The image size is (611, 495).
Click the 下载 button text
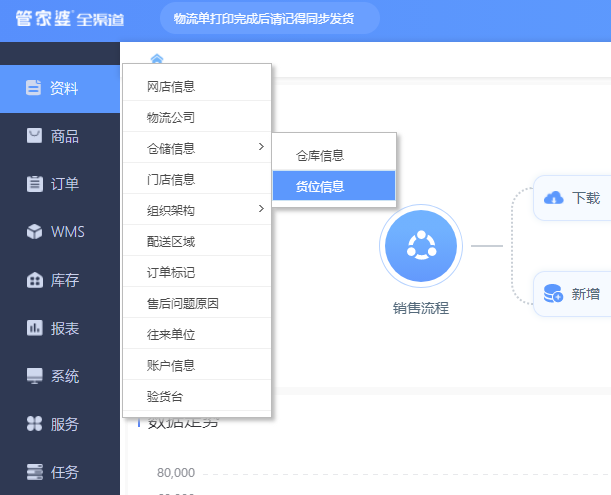(586, 198)
